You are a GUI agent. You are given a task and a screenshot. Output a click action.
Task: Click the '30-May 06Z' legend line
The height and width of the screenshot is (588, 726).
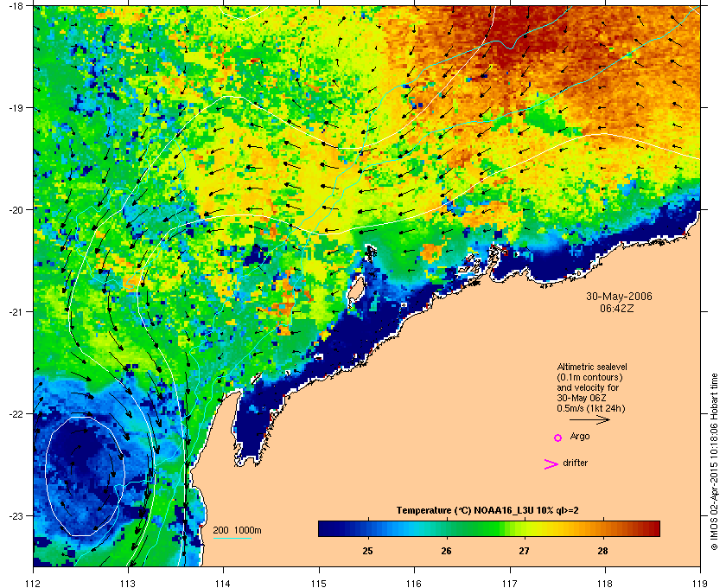[x=582, y=398]
